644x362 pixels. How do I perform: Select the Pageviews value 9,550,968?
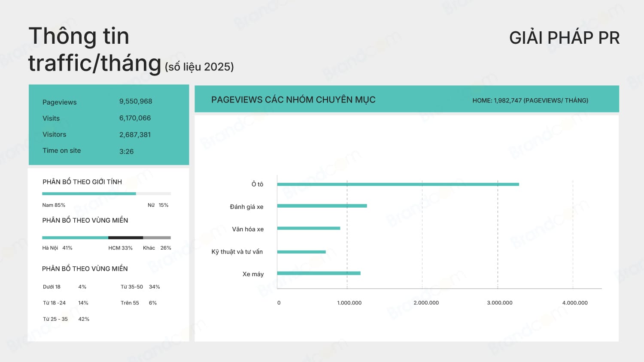[x=136, y=101]
